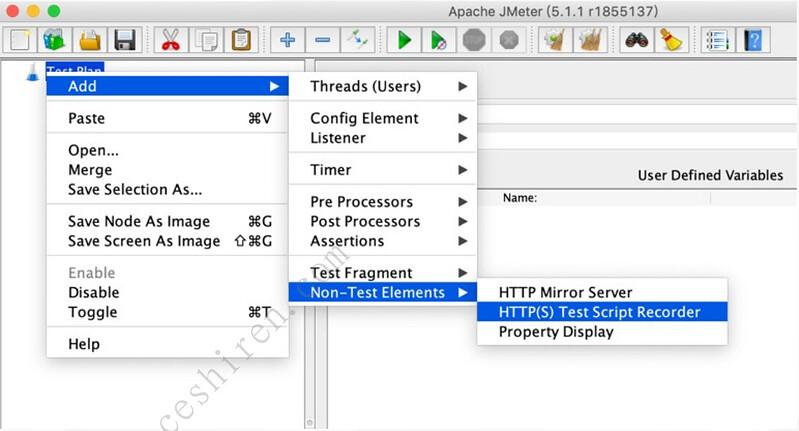Screen dimensions: 799x431
Task: Toggle the expand/collapse tree icon
Action: click(x=357, y=40)
